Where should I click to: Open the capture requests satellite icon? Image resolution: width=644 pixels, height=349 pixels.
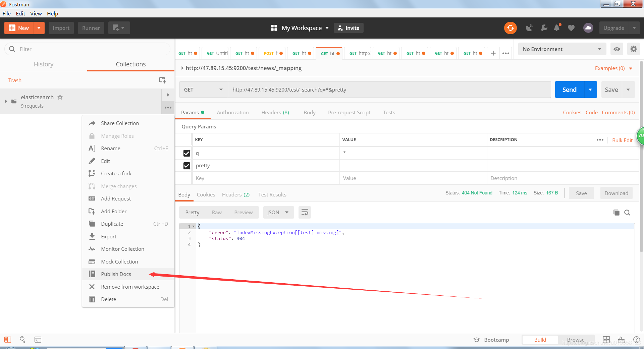coord(529,28)
